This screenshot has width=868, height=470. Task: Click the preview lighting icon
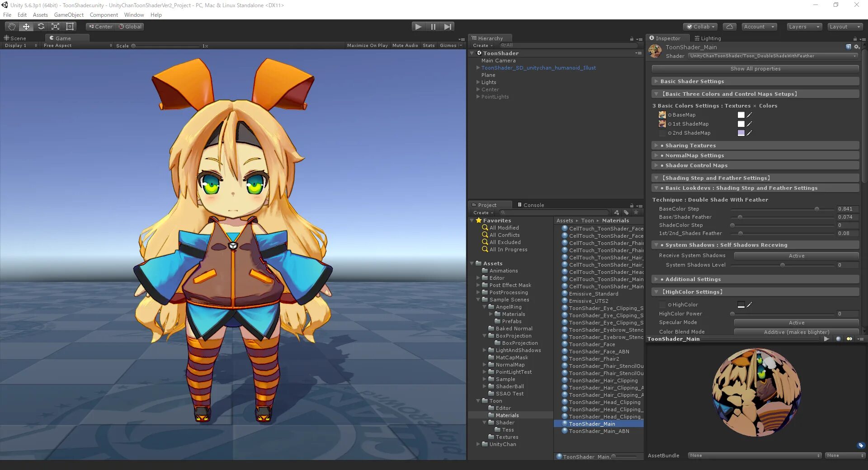[x=849, y=339]
